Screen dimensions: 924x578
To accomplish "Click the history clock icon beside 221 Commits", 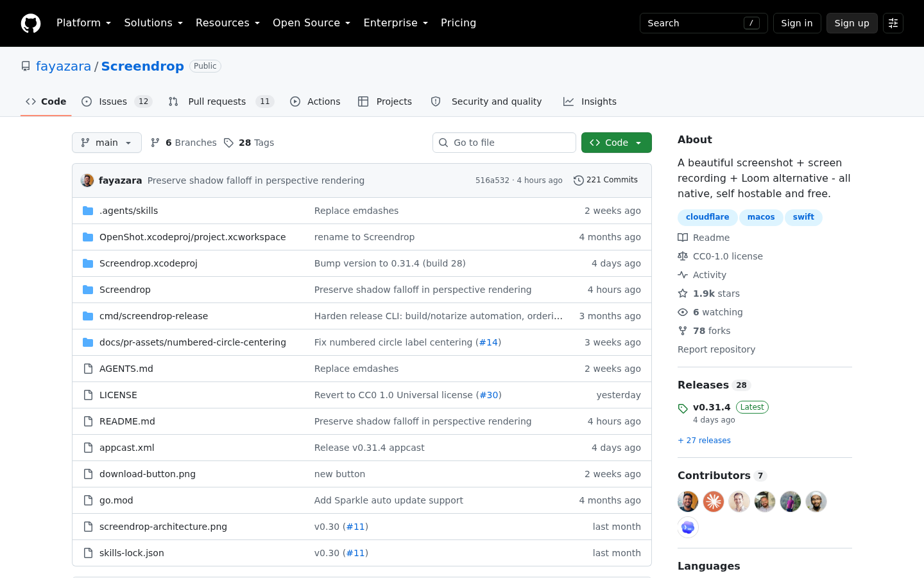I will click(579, 180).
